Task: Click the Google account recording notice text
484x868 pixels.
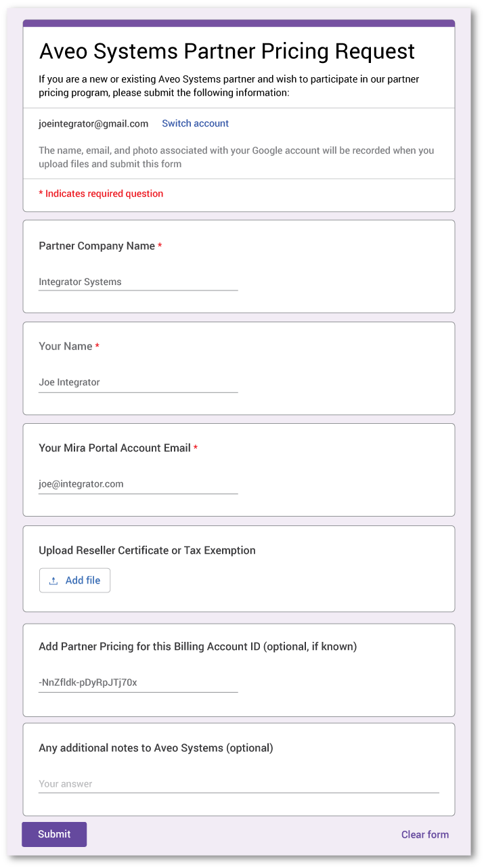Action: [236, 157]
